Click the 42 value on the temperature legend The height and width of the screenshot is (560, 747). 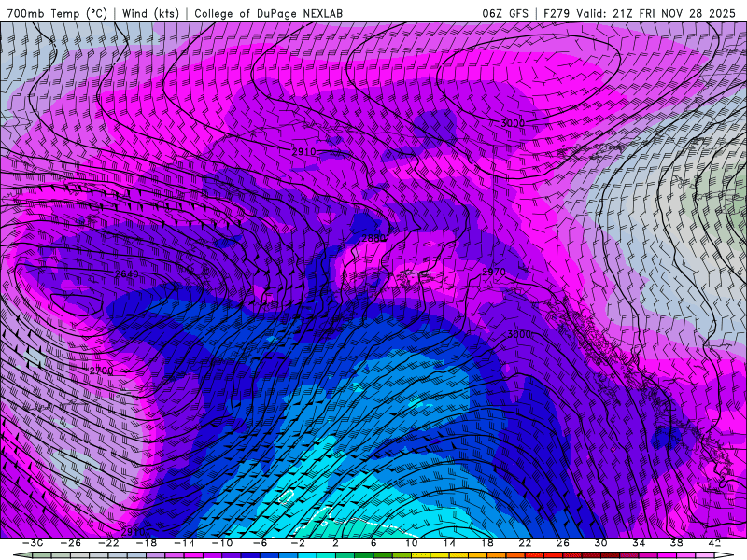tap(714, 543)
